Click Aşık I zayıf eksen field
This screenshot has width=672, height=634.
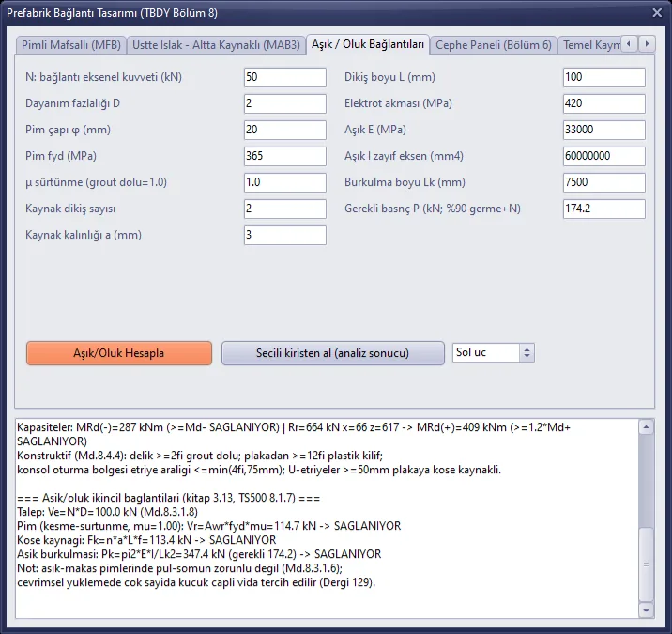click(x=603, y=156)
